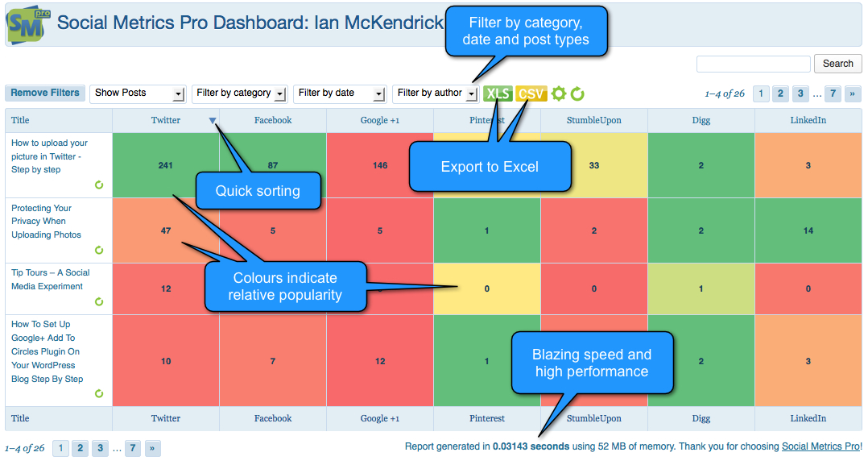868x469 pixels.
Task: Refresh stats for 'Protecting Your Privacy' post
Action: [x=99, y=251]
